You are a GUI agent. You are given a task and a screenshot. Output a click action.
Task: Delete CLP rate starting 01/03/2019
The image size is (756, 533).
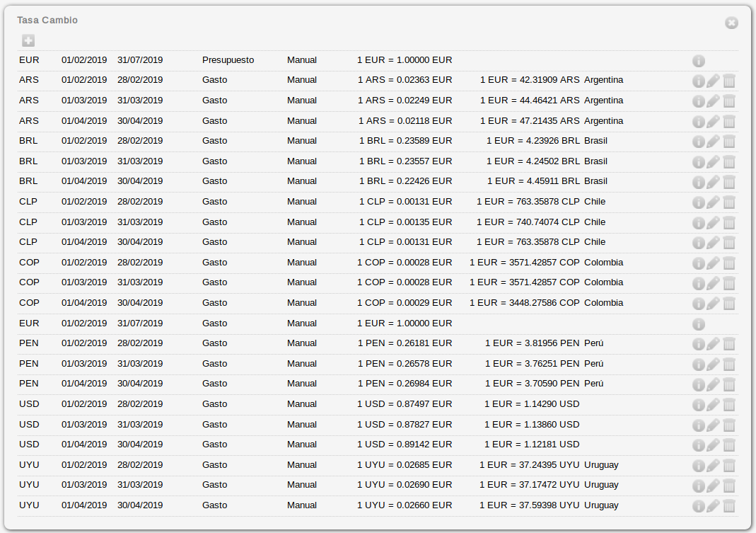coord(729,222)
